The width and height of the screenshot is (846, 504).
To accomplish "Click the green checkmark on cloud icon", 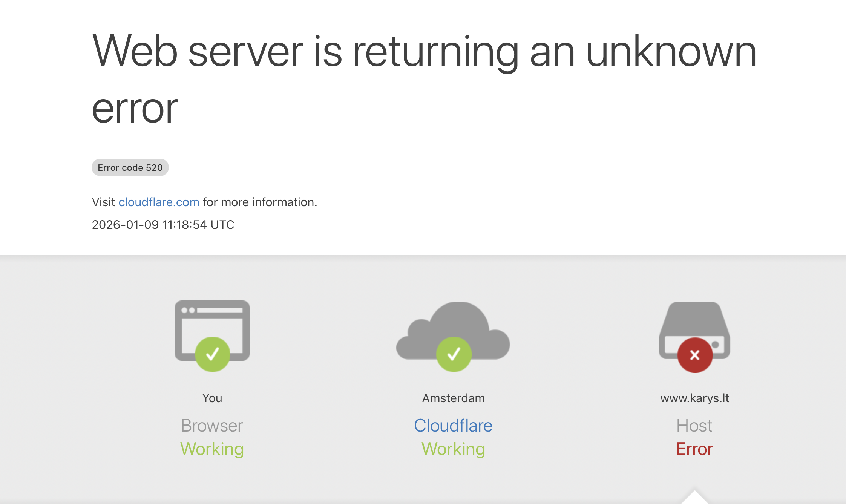I will pos(454,354).
